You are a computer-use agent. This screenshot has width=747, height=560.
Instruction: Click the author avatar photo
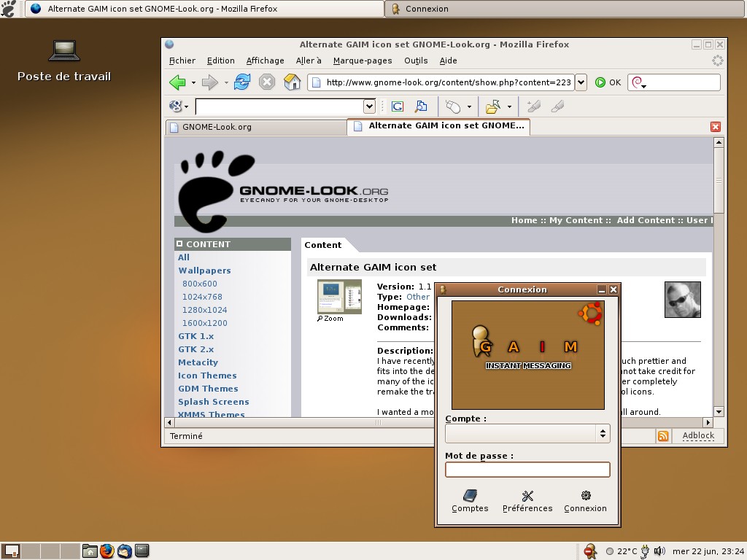tap(683, 300)
